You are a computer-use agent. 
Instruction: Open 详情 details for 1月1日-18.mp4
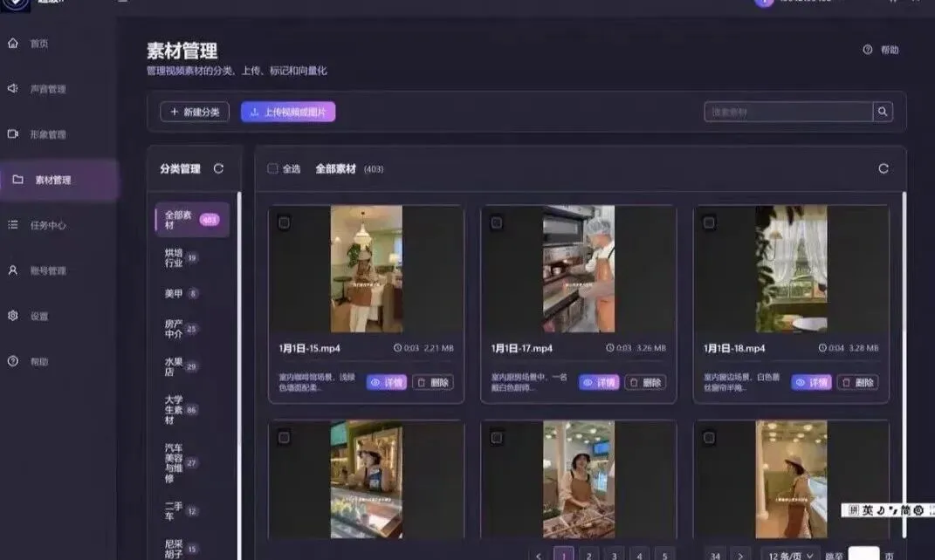pyautogui.click(x=812, y=382)
